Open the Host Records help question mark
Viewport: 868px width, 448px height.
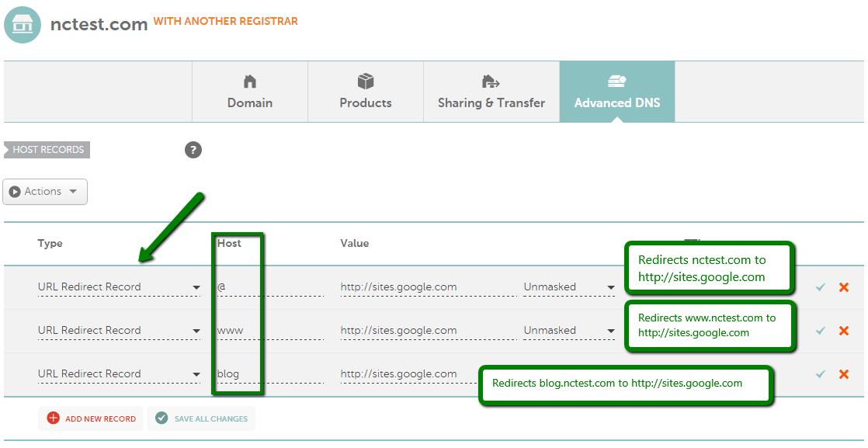pos(193,150)
